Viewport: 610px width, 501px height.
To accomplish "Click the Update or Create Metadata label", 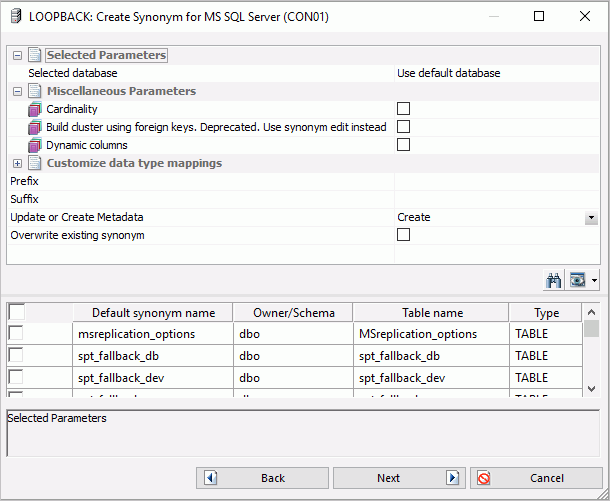I will tap(77, 217).
